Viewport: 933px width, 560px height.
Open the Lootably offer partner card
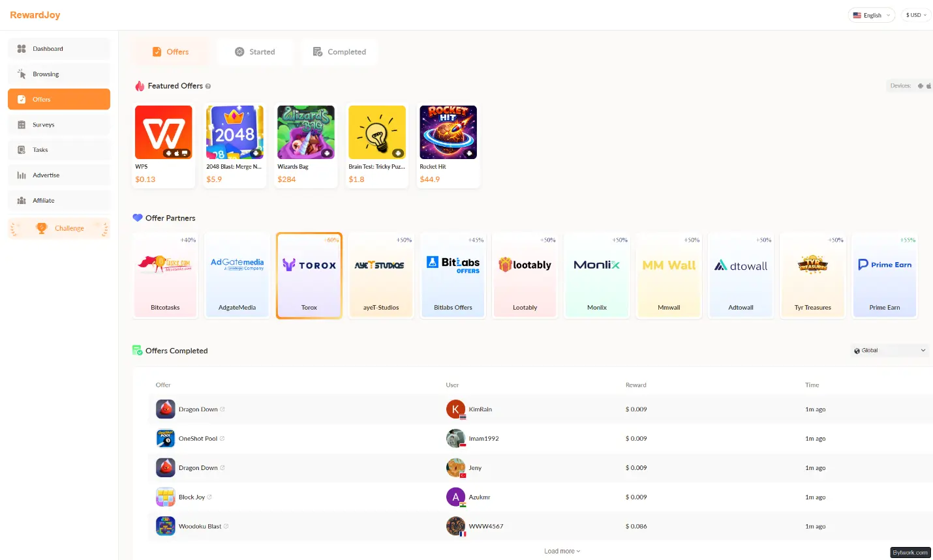[525, 276]
